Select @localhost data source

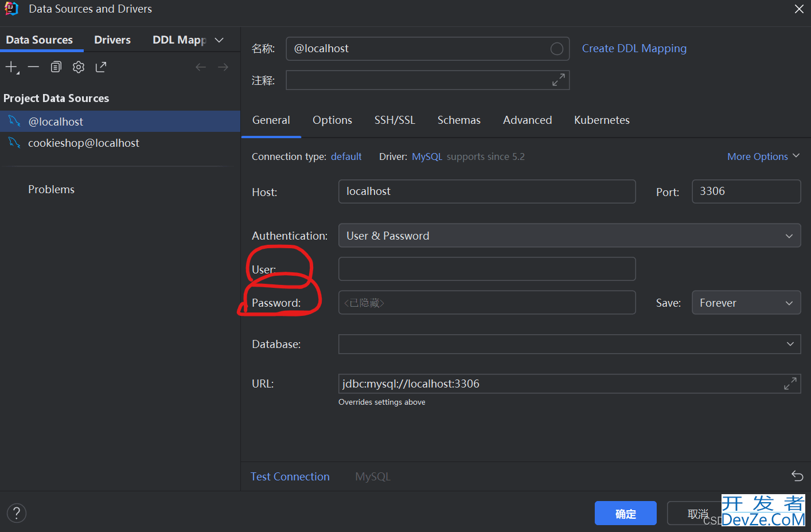click(x=120, y=122)
